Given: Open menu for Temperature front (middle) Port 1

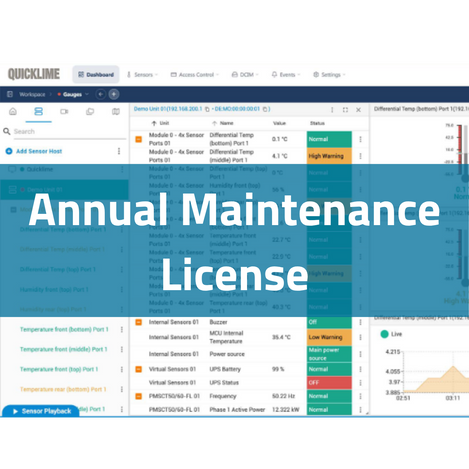Looking at the screenshot, I should [x=122, y=349].
